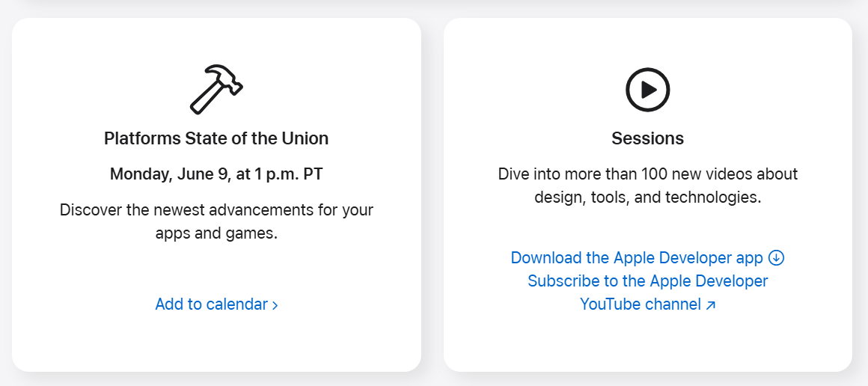Click the external arrow after YouTube channel
This screenshot has height=386, width=868.
711,305
